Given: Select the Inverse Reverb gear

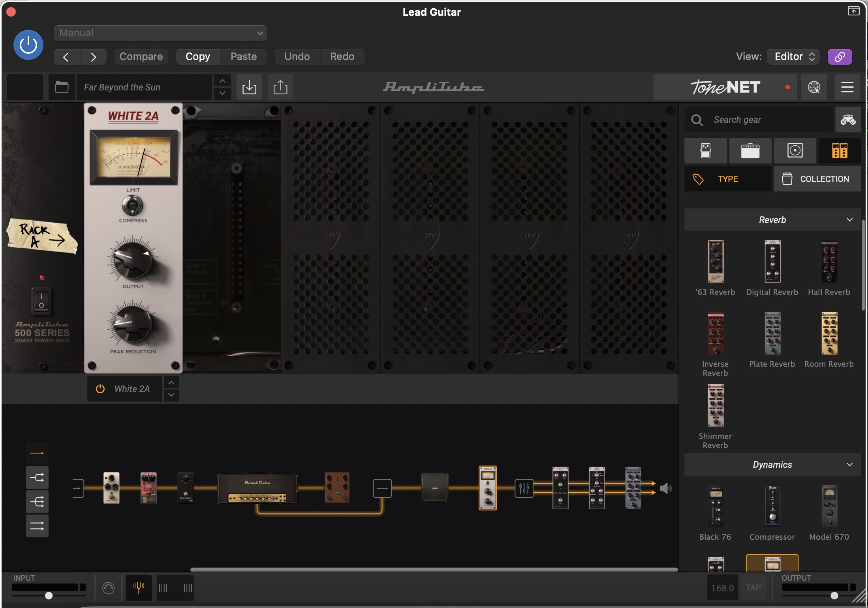Looking at the screenshot, I should pyautogui.click(x=715, y=344).
